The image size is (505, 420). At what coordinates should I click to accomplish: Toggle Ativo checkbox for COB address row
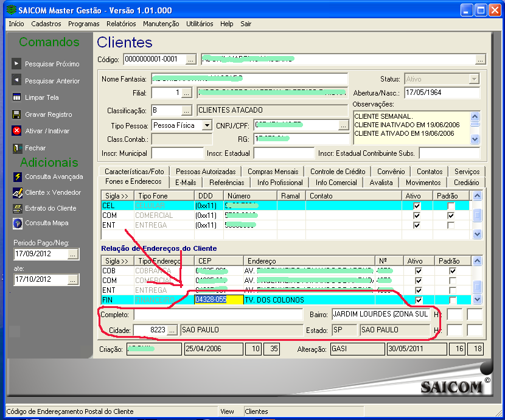[x=419, y=271]
